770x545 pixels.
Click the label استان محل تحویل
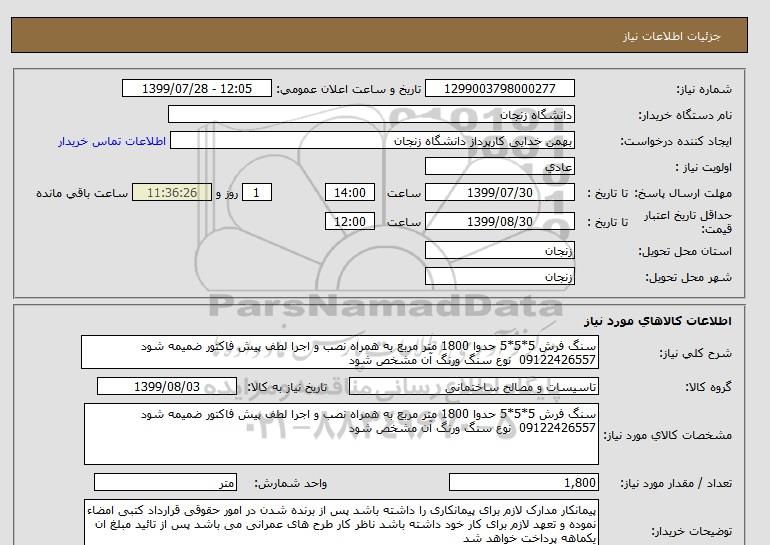tap(685, 251)
